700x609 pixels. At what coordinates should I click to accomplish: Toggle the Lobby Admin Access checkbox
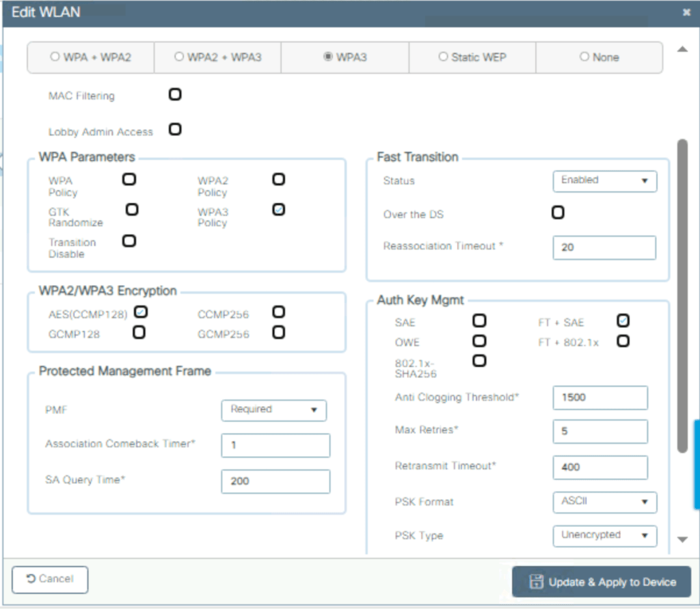click(175, 128)
